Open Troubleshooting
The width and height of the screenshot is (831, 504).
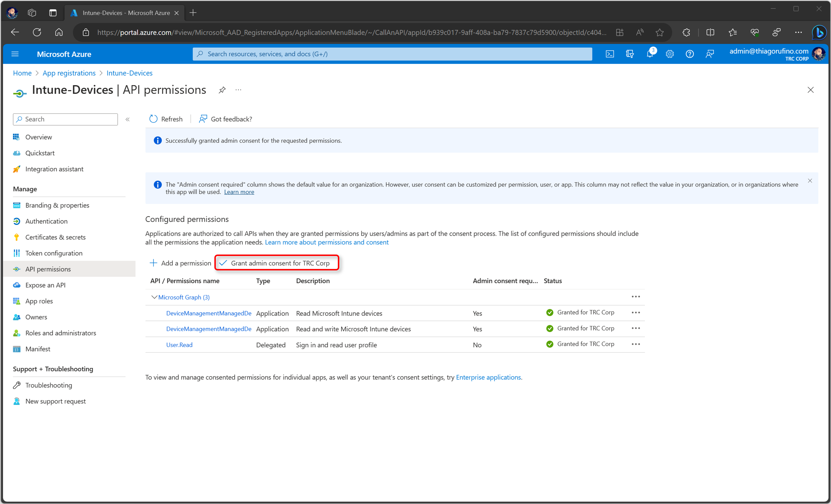pyautogui.click(x=48, y=385)
